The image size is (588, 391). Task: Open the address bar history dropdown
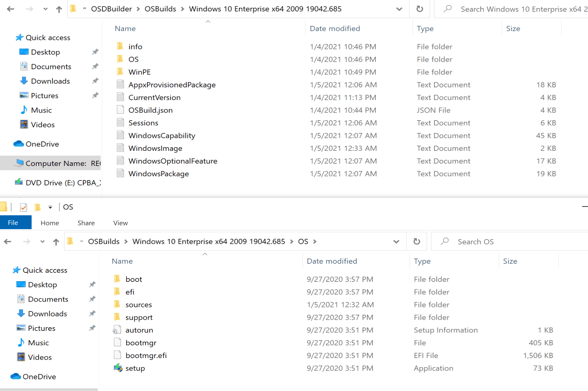[x=396, y=241]
